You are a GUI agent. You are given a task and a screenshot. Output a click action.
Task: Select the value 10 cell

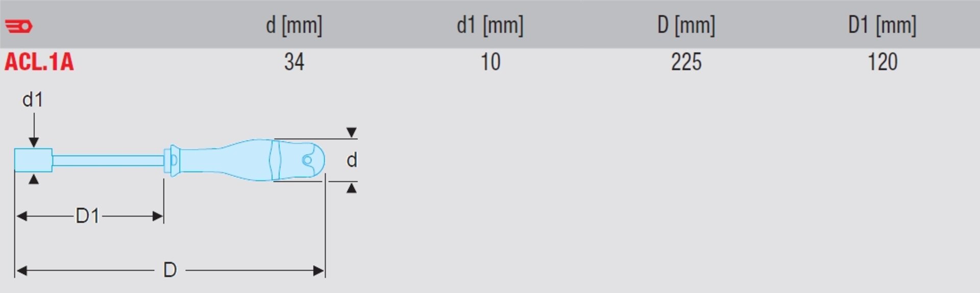[x=491, y=62]
